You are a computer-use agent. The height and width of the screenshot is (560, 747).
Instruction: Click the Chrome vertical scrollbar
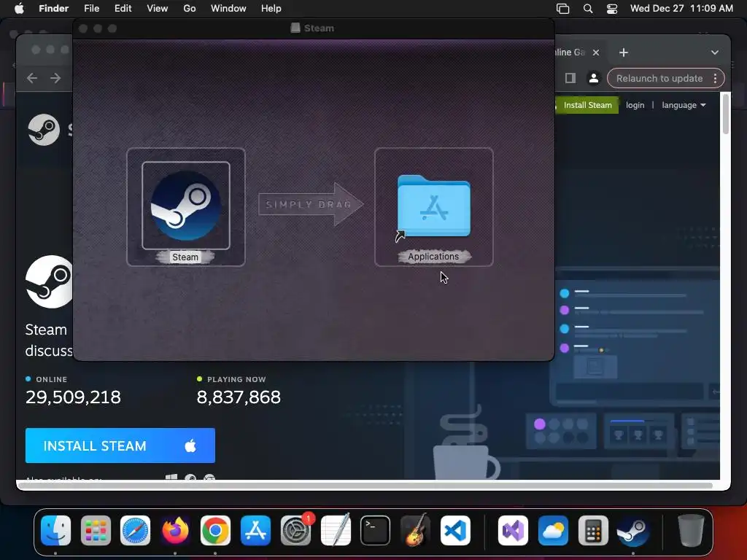[x=726, y=114]
